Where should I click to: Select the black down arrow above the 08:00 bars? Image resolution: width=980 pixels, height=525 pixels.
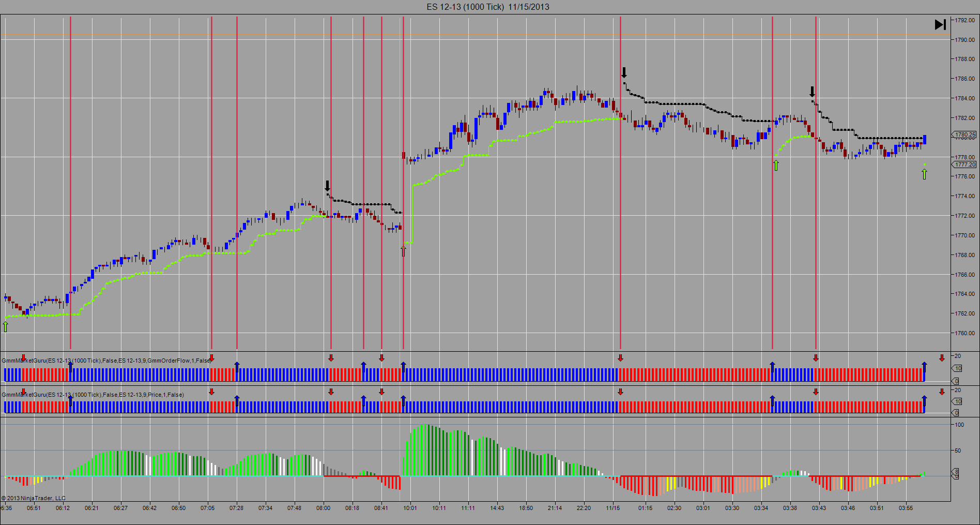pyautogui.click(x=327, y=186)
